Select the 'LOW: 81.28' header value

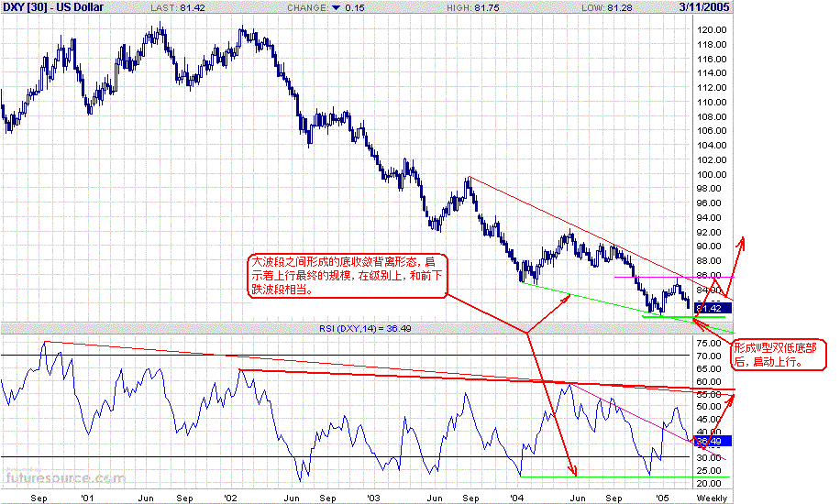click(606, 7)
